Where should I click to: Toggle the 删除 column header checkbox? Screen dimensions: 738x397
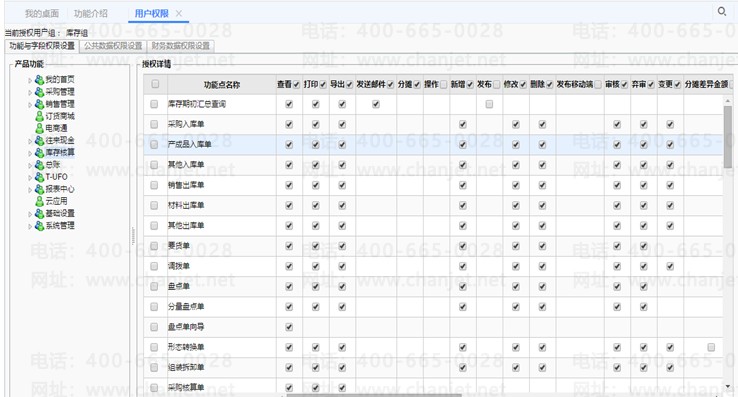click(x=549, y=85)
